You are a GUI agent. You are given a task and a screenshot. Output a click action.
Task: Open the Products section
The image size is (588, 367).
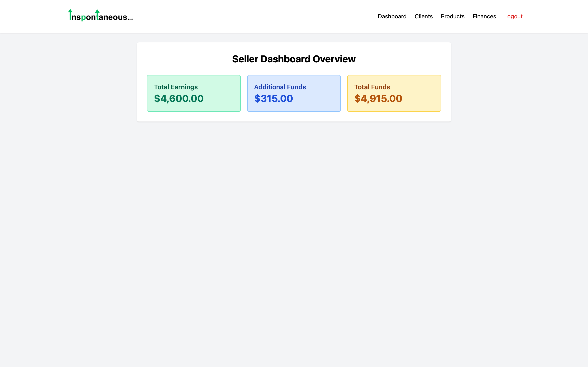tap(452, 16)
